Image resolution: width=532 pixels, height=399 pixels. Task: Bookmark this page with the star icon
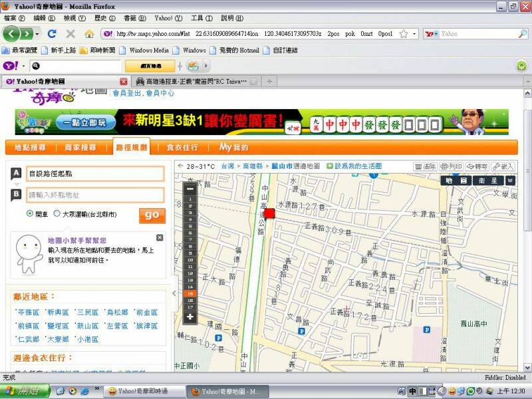[404, 34]
